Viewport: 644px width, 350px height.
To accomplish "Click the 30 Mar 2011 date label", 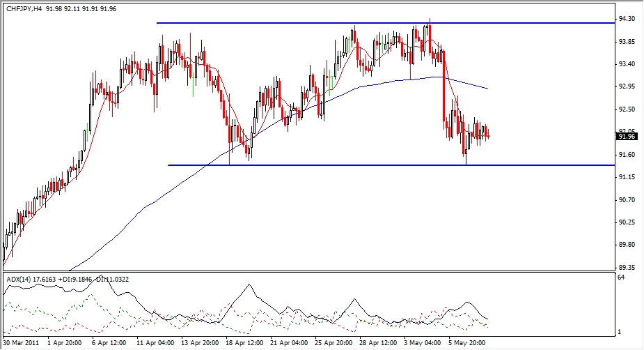I will [21, 342].
